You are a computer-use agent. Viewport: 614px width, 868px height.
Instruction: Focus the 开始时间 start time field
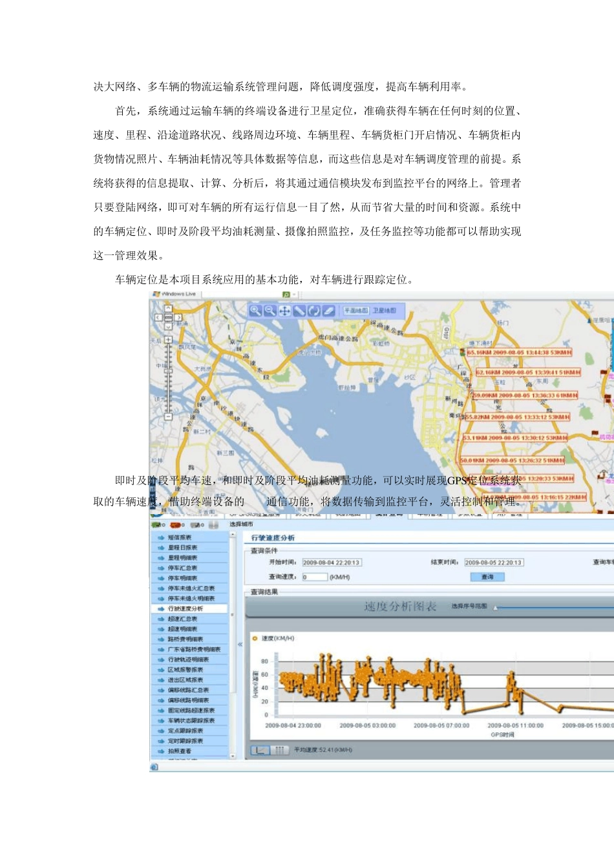click(332, 563)
